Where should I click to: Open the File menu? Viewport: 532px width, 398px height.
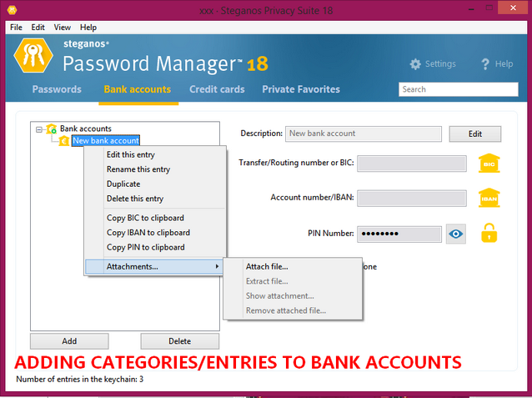click(16, 28)
